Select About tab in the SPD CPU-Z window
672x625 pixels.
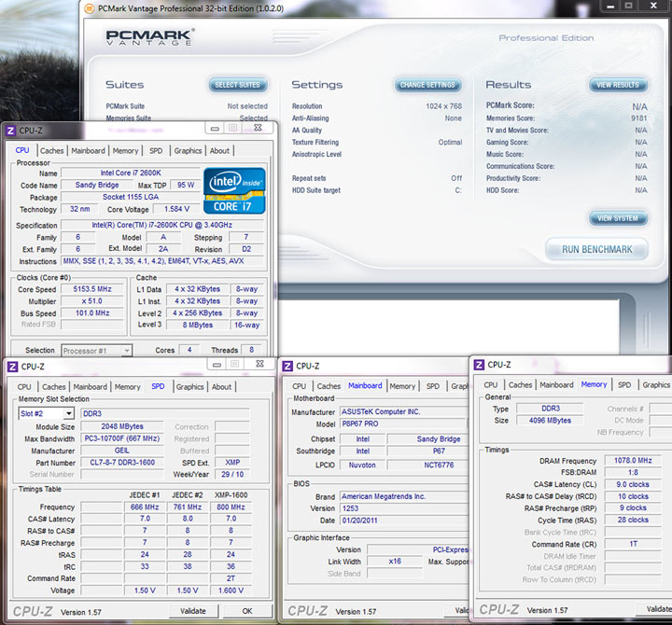pyautogui.click(x=221, y=387)
